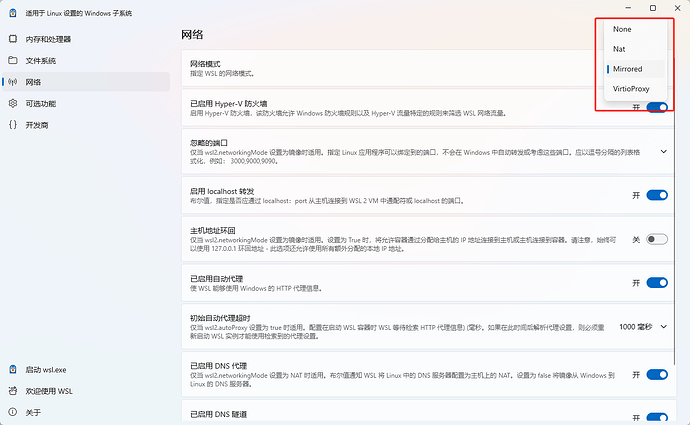Choose None networking mode option

click(635, 29)
